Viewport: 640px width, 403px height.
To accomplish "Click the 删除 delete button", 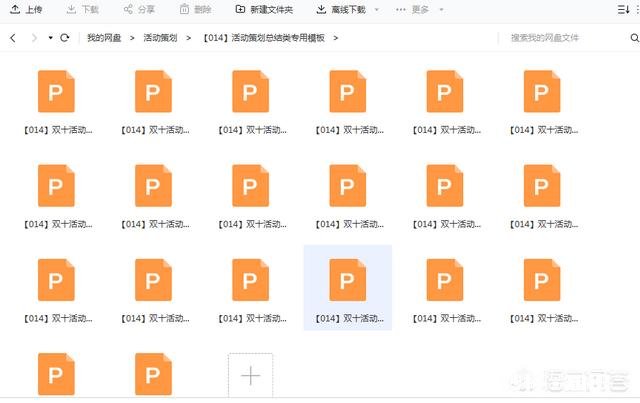I will [x=196, y=9].
